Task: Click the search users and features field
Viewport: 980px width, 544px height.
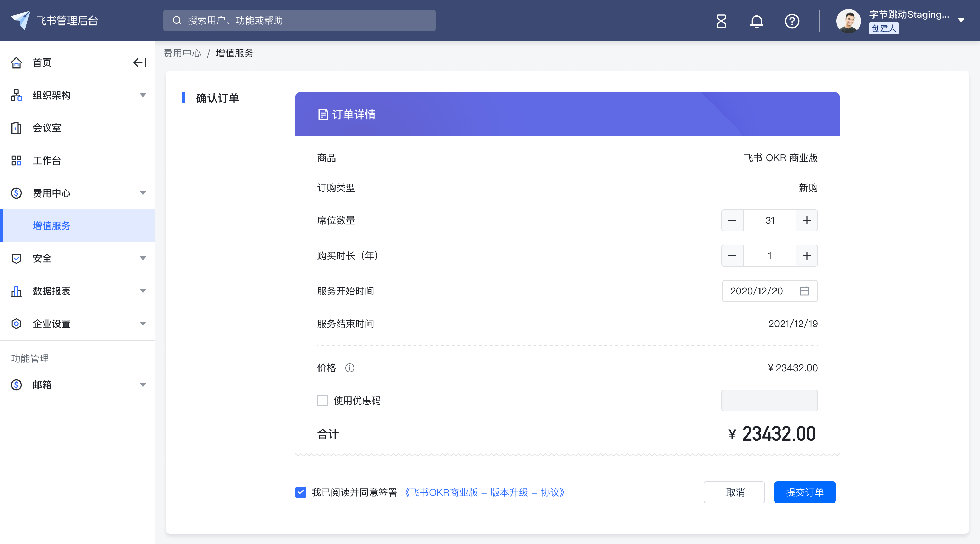Action: (299, 20)
